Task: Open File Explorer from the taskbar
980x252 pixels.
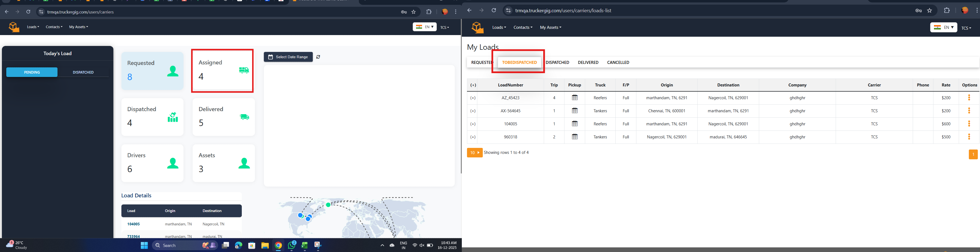Action: (x=265, y=245)
